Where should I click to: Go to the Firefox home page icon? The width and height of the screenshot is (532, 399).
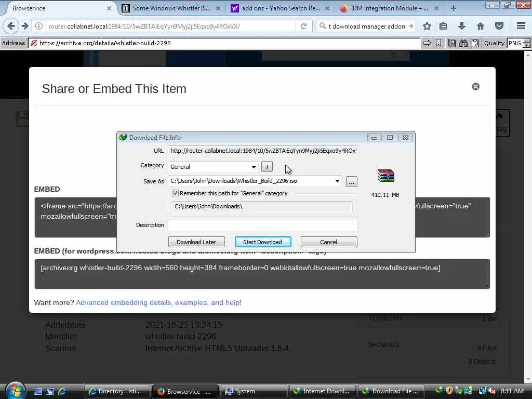(481, 26)
